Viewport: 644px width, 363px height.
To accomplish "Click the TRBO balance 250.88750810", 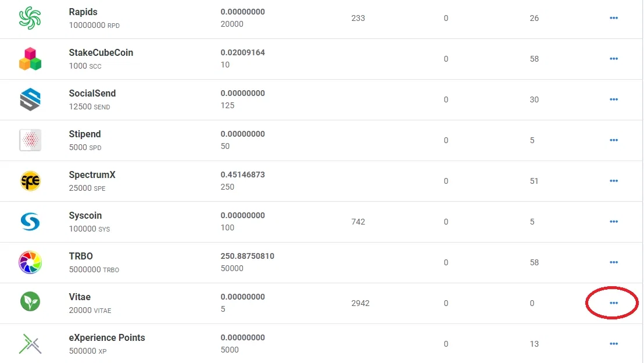I will [x=247, y=256].
